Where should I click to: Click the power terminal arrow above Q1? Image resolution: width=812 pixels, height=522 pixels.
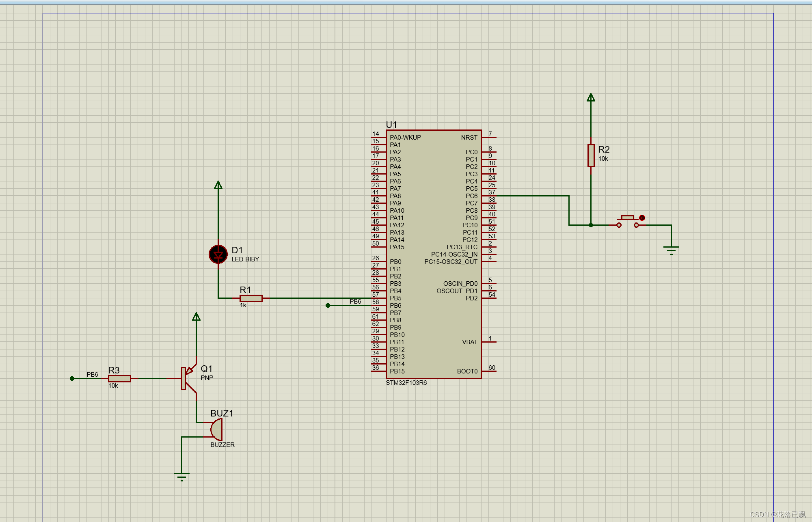click(196, 317)
